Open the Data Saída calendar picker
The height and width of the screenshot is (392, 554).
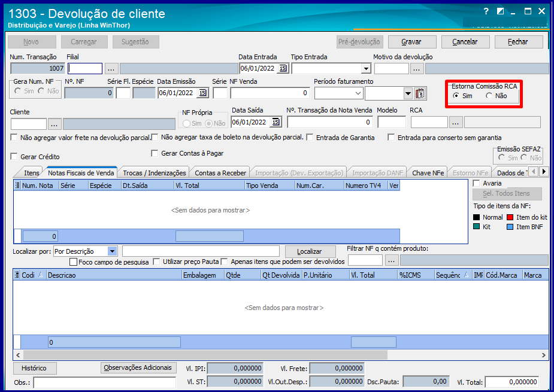coord(276,122)
